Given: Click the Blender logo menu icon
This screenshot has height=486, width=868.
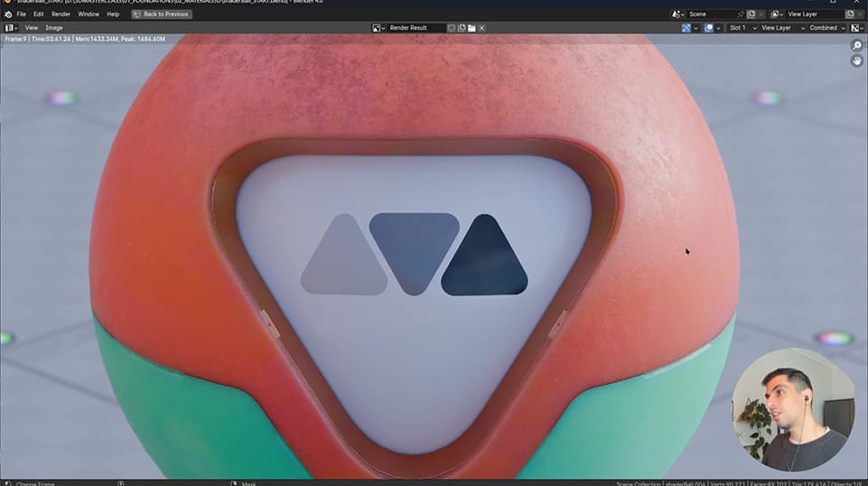Looking at the screenshot, I should [8, 14].
